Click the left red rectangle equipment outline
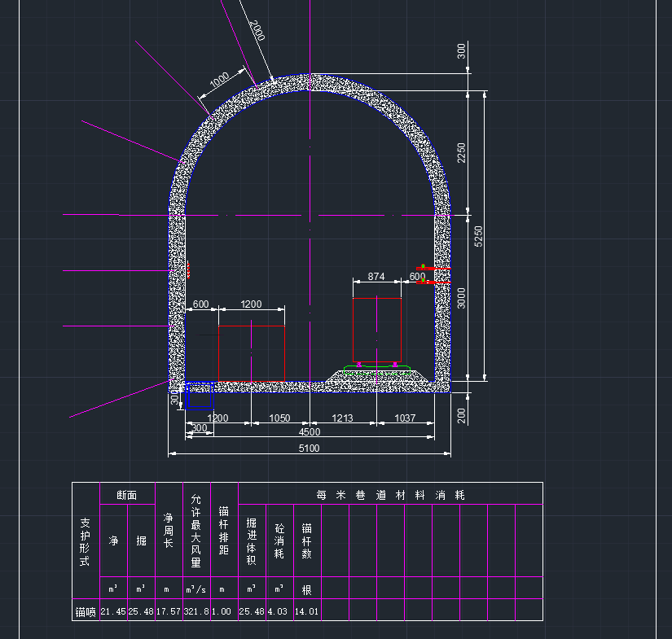 (x=251, y=326)
